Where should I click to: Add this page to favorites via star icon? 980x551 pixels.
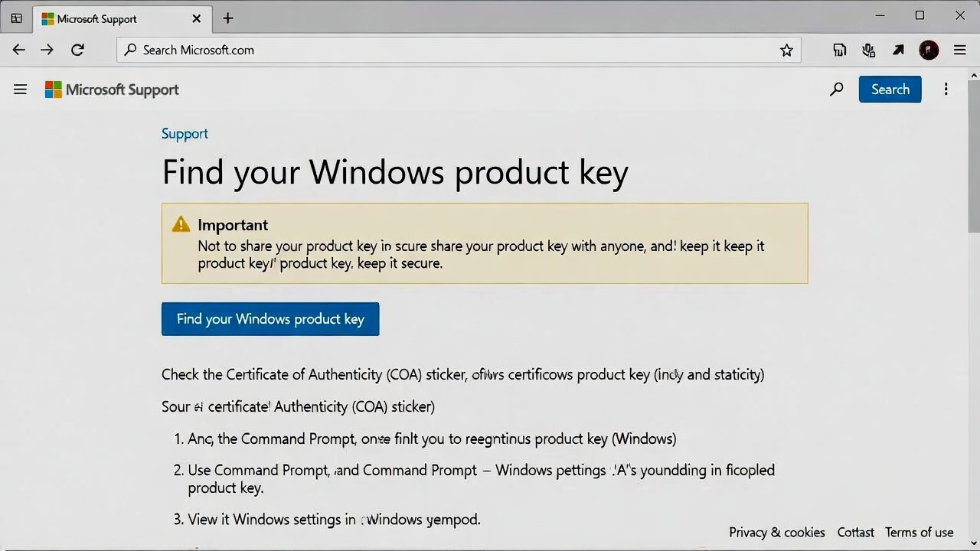[x=787, y=50]
